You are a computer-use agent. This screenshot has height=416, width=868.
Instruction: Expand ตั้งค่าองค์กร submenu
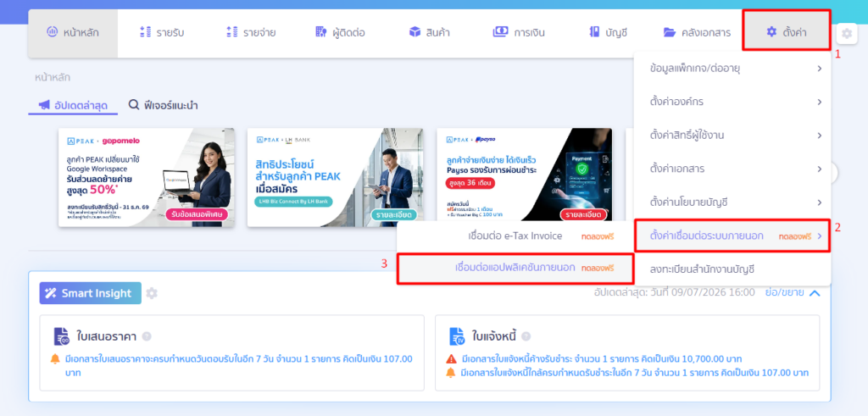pos(732,102)
